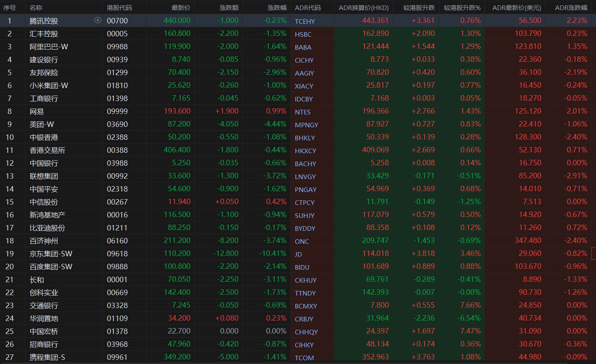Click Hong Kong stock code 09618

pyautogui.click(x=117, y=253)
